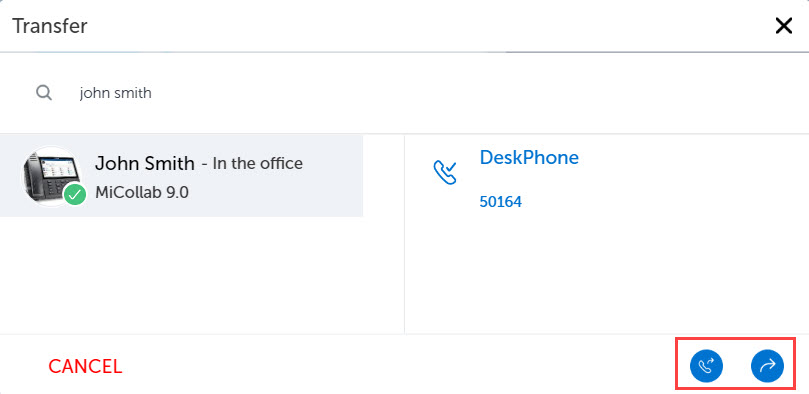This screenshot has width=809, height=394.
Task: Click blank space below 50164 in details pane
Action: (607, 273)
